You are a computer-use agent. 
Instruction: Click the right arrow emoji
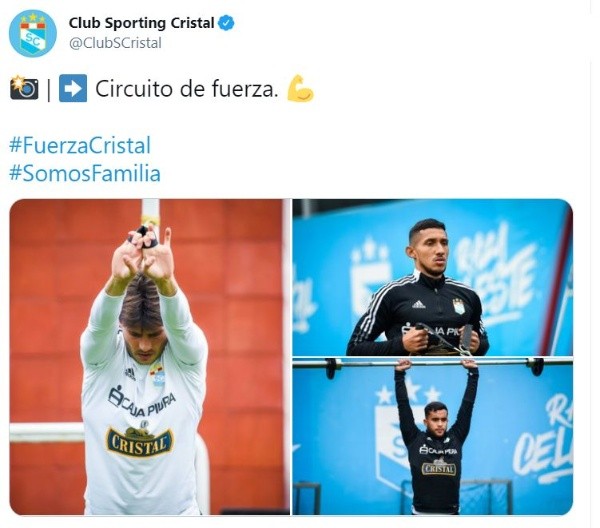point(73,88)
